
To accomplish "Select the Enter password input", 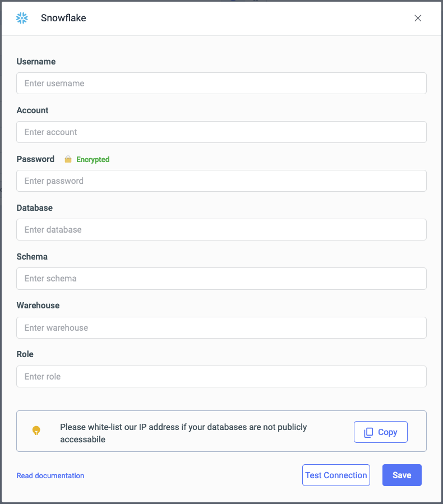I will 221,181.
